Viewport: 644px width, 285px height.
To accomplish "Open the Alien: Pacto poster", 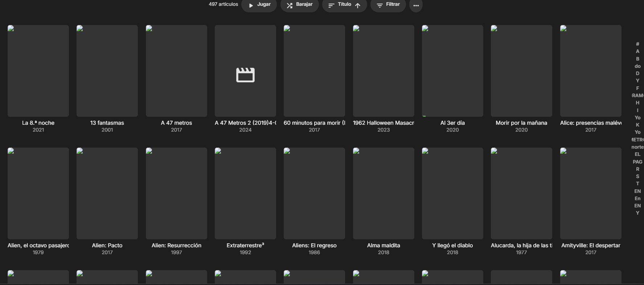I will click(107, 193).
